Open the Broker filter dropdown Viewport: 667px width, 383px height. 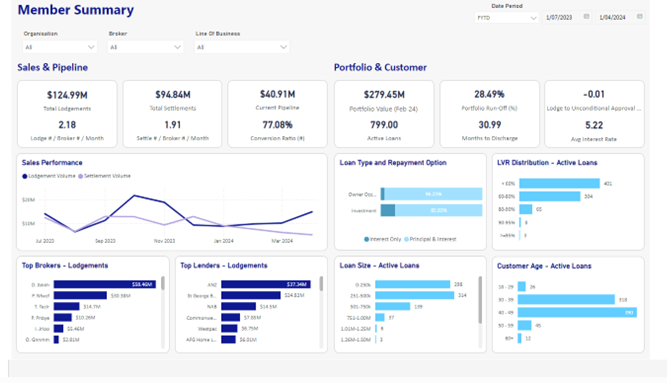pyautogui.click(x=145, y=47)
